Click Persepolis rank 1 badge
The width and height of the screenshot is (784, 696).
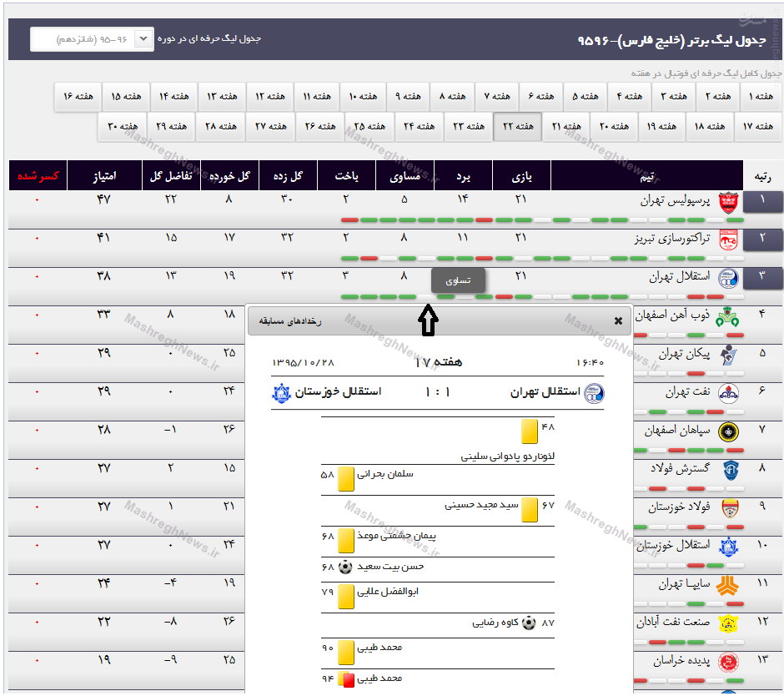pos(762,202)
